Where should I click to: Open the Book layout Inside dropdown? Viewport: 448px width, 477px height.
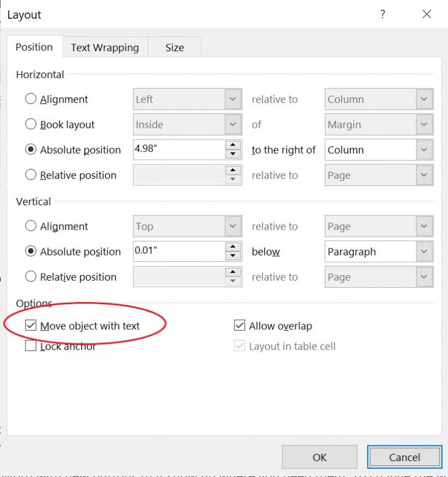click(234, 125)
